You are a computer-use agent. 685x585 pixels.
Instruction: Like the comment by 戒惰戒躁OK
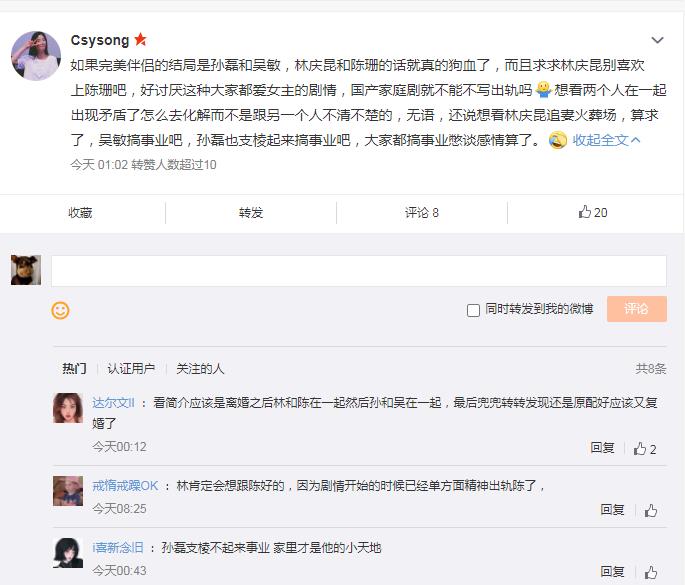coord(651,510)
